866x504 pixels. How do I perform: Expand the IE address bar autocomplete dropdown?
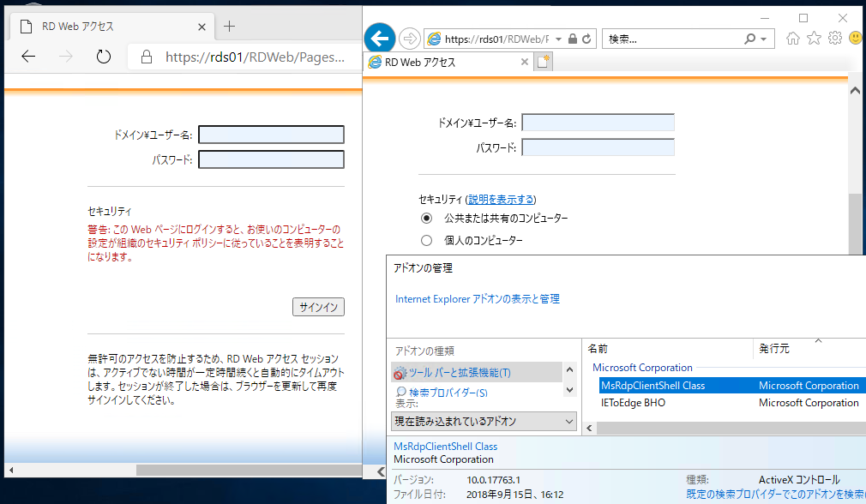(x=558, y=39)
